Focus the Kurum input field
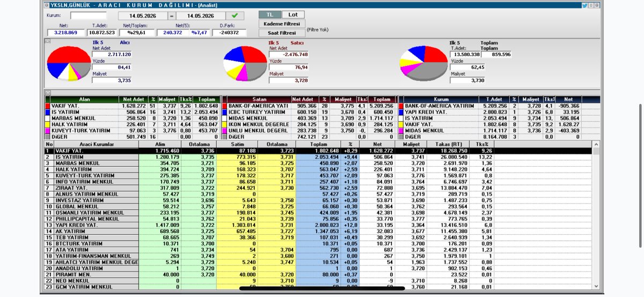The image size is (644, 297). [x=89, y=16]
